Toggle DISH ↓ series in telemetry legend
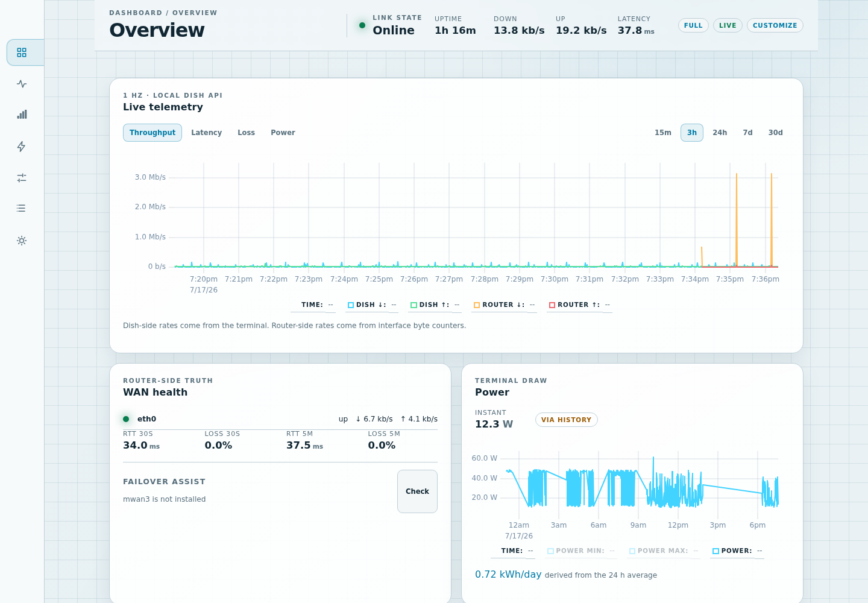 pos(372,305)
